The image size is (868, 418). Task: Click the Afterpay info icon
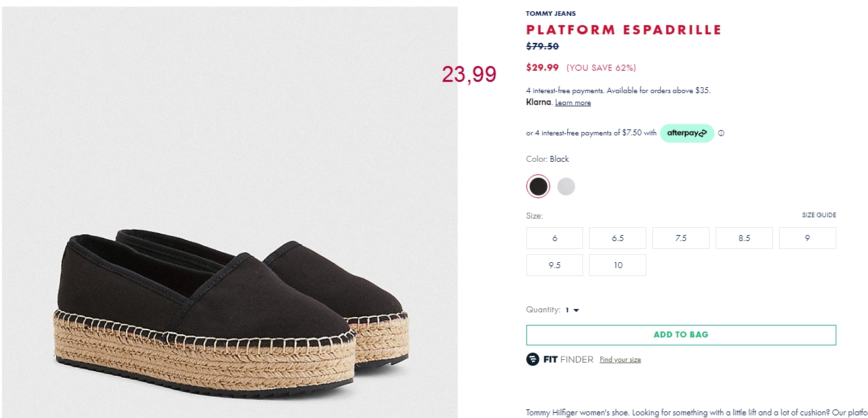point(721,133)
